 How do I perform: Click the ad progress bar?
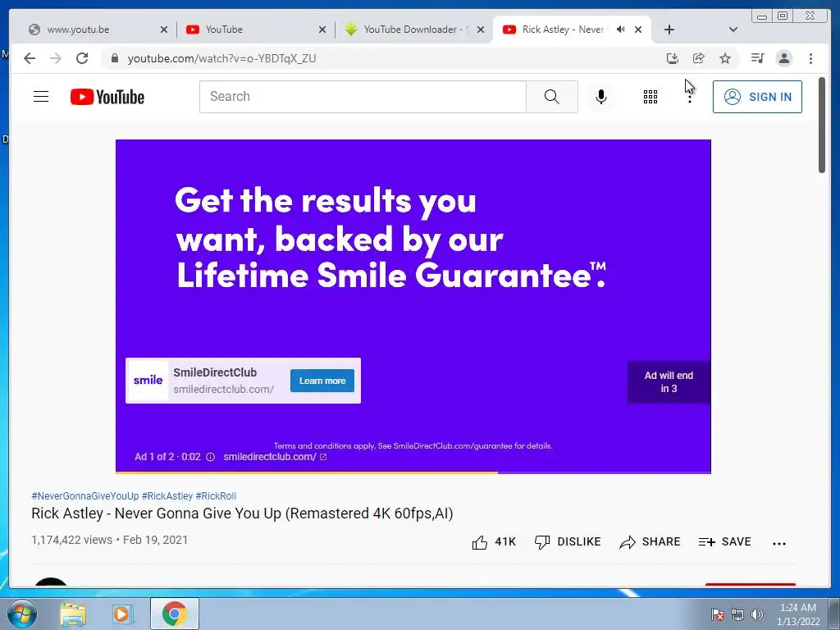[x=413, y=472]
